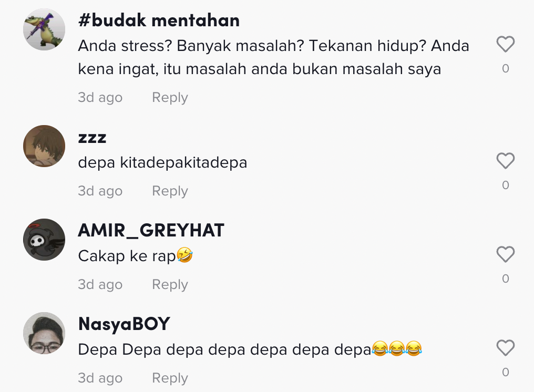Reply to AMIR_GREYHAT's comment
Image resolution: width=534 pixels, height=392 pixels.
[170, 285]
